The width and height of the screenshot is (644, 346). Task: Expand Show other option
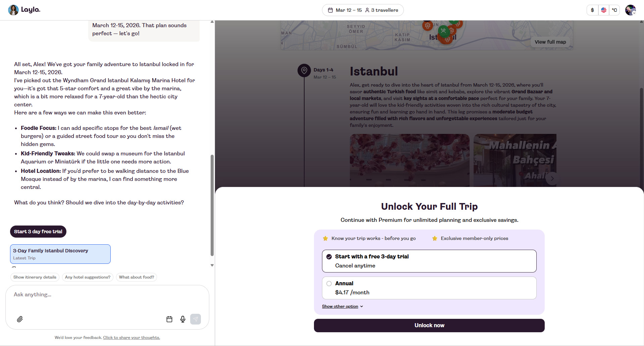point(342,306)
